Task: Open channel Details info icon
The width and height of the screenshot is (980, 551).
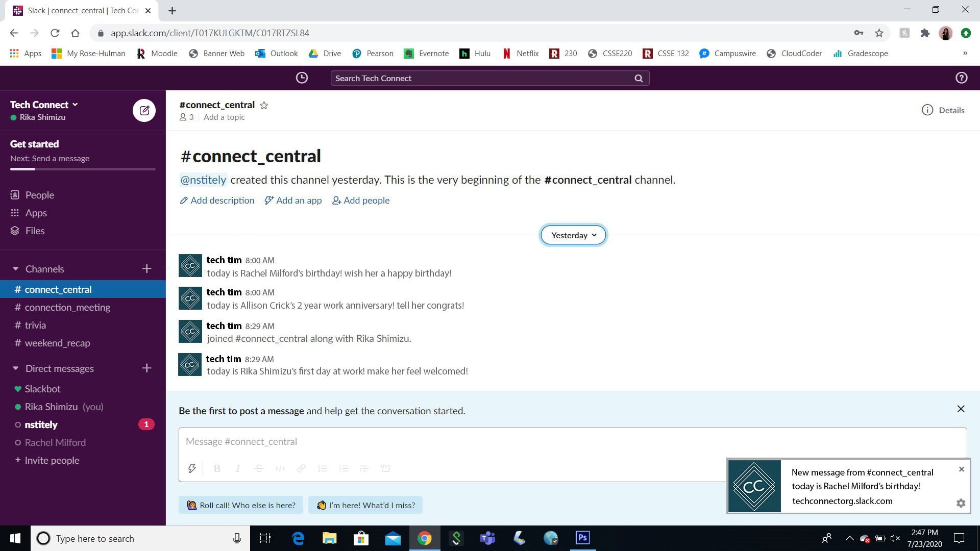Action: [927, 110]
